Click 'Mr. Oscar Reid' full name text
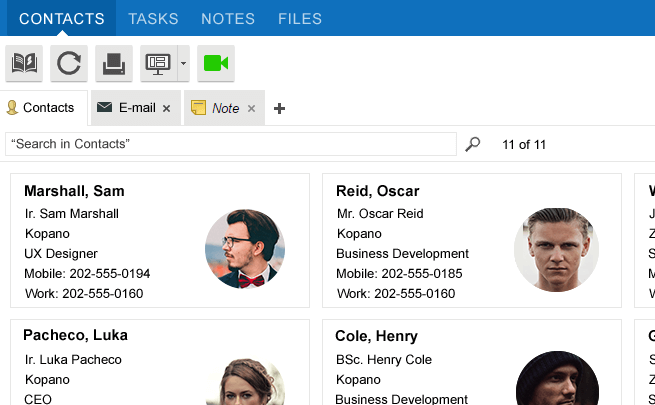 [x=380, y=213]
